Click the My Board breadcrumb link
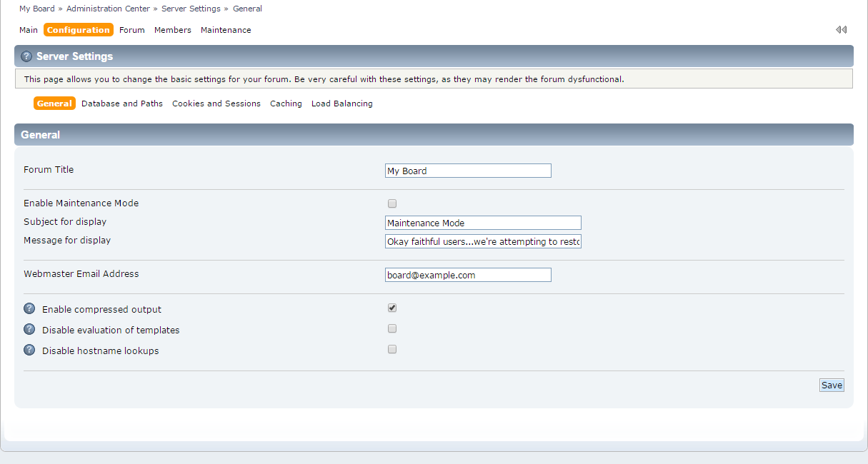The height and width of the screenshot is (464, 868). [36, 8]
